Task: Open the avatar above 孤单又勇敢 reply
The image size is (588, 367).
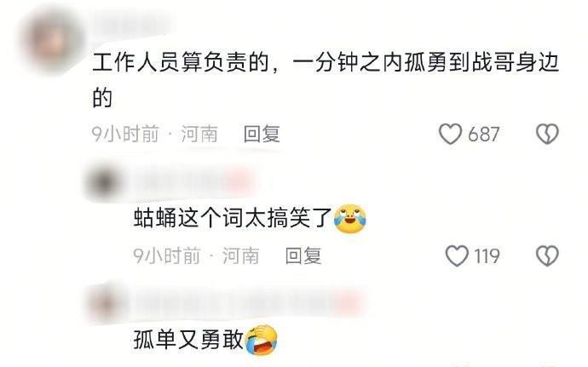Action: click(x=104, y=303)
